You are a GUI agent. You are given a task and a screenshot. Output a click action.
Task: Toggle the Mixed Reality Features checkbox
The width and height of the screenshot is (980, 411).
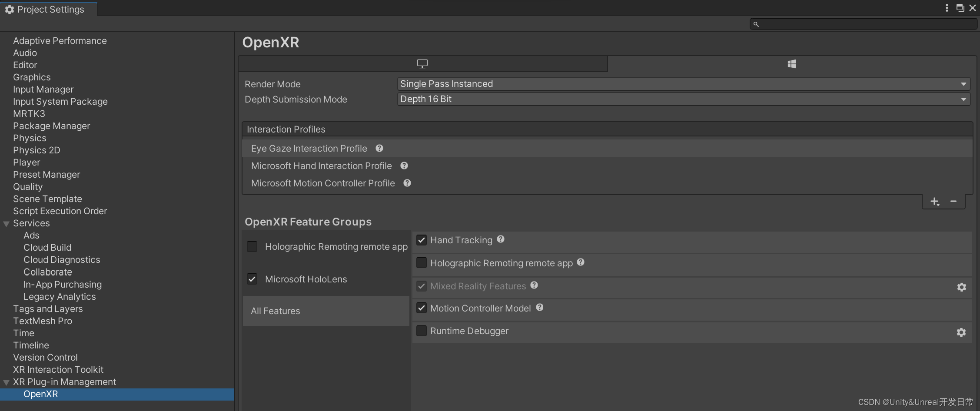(422, 286)
